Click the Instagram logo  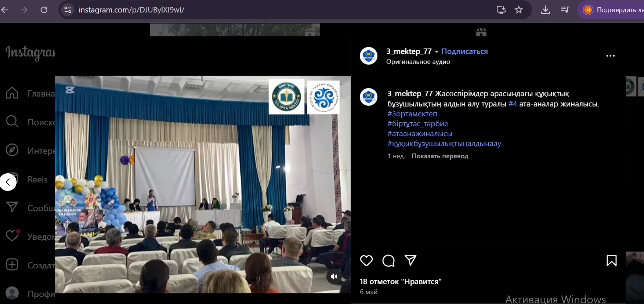pyautogui.click(x=30, y=53)
